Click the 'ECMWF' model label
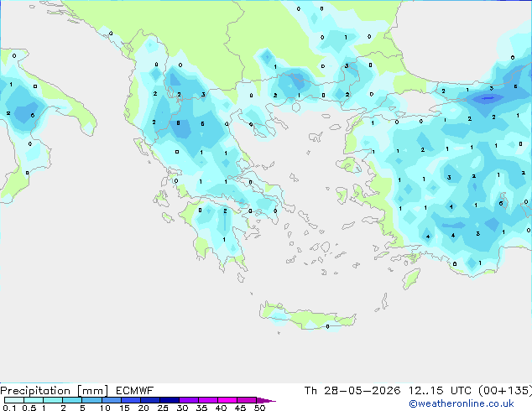The image size is (532, 411). (x=135, y=391)
